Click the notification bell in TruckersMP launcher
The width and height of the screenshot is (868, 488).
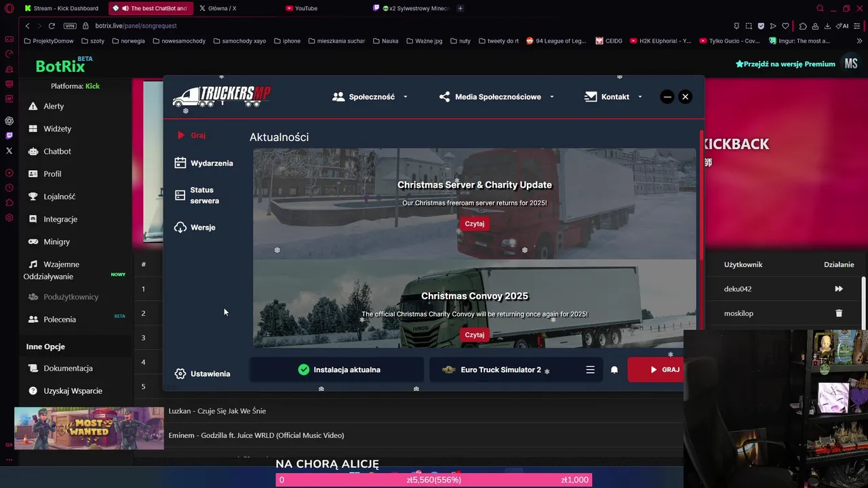point(614,370)
